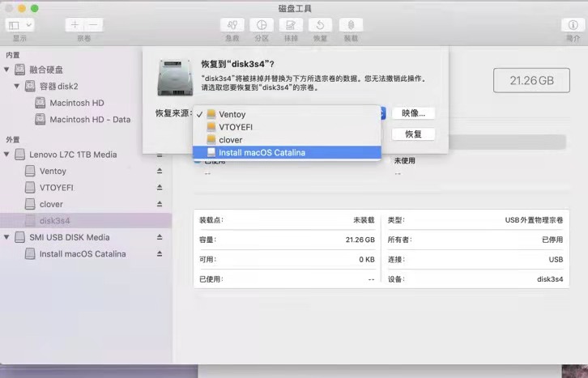Image resolution: width=588 pixels, height=378 pixels.
Task: Click the Erase (抹掉) toolbar icon
Action: pos(291,25)
